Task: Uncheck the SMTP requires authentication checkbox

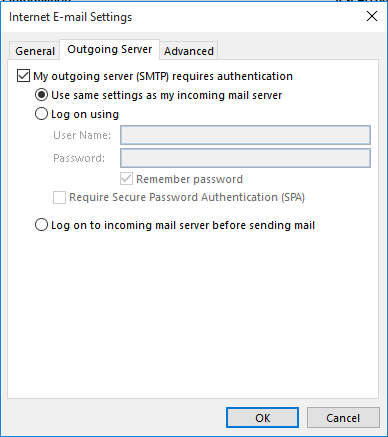Action: [x=23, y=76]
